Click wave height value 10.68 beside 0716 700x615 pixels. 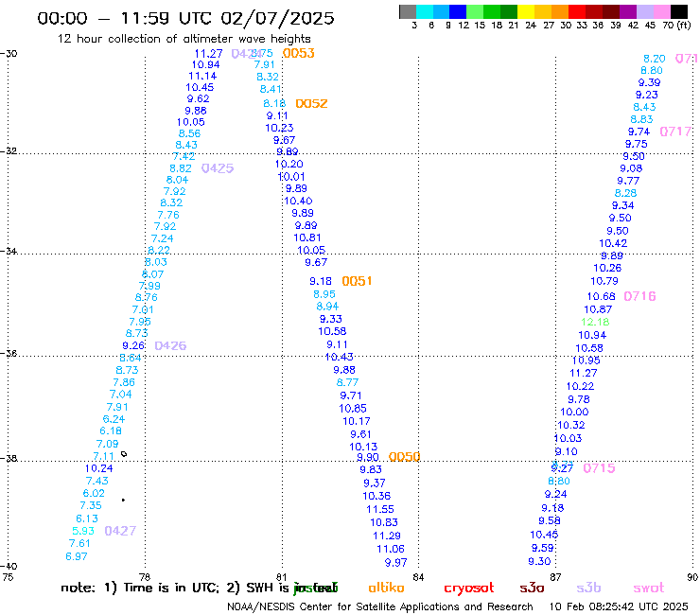(x=602, y=296)
